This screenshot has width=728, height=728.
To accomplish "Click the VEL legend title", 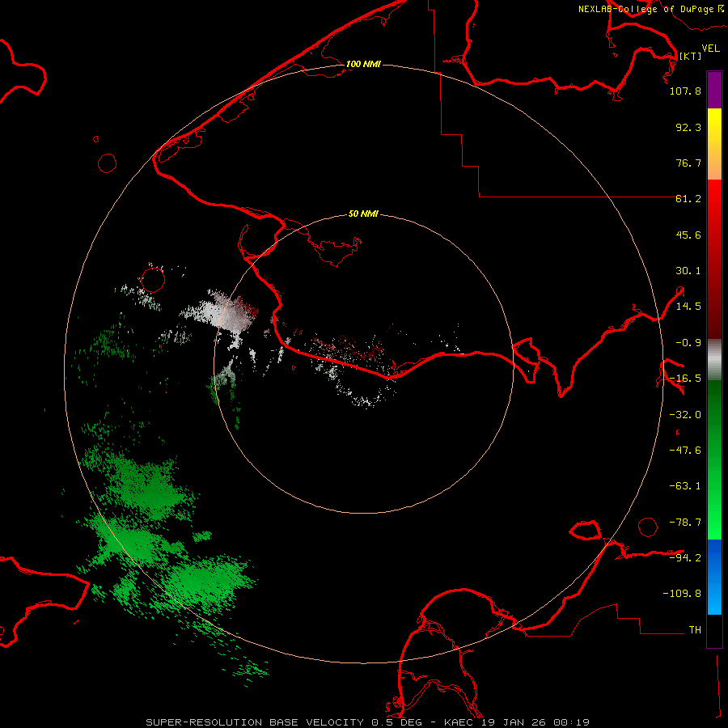I will (710, 49).
